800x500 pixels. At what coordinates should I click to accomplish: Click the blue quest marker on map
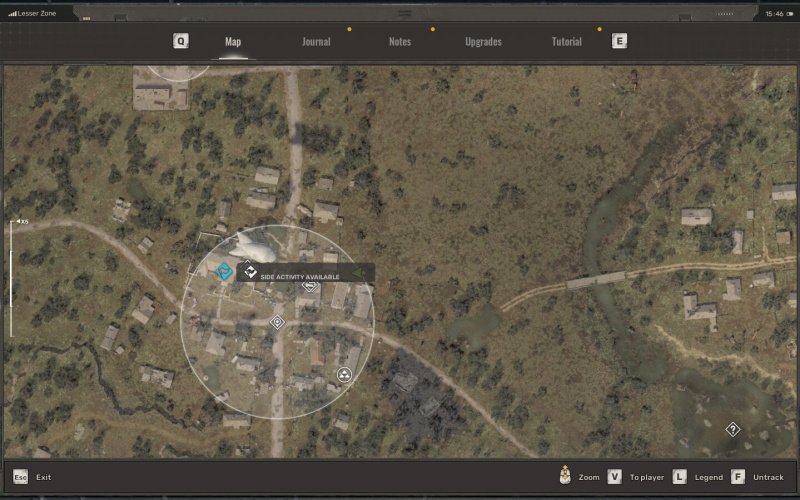pos(224,271)
